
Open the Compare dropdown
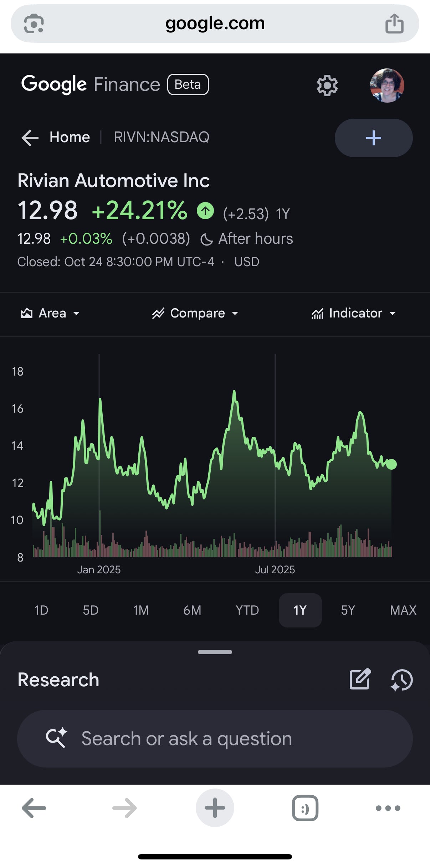(x=195, y=313)
